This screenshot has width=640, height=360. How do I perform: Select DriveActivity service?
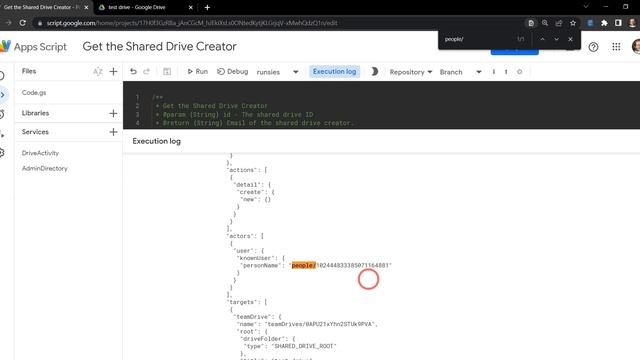40,153
